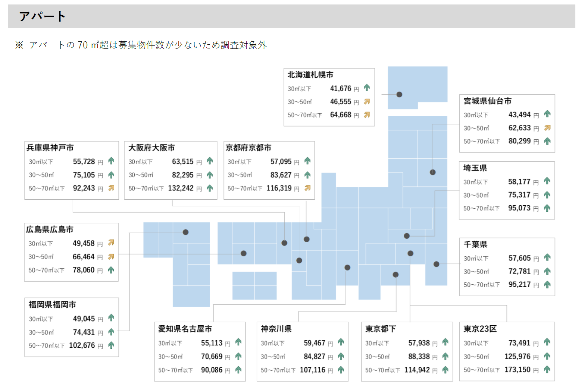Click the 大阪府大阪市 title
This screenshot has height=392, width=588.
point(151,148)
